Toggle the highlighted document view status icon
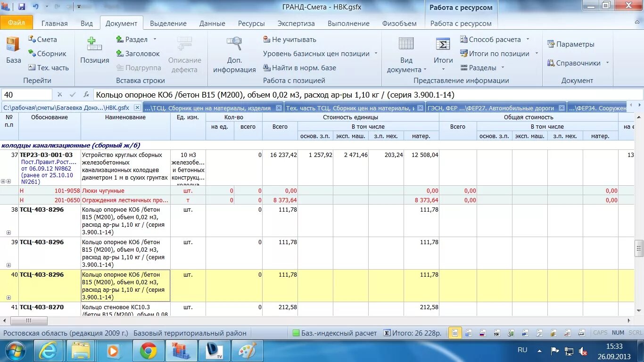Screen dimensions: 644x362 coord(454,333)
